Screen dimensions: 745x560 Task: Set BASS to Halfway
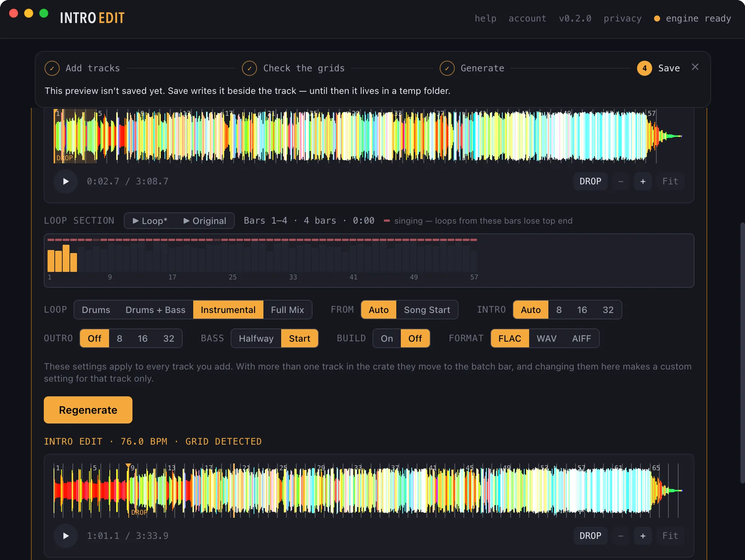tap(256, 339)
